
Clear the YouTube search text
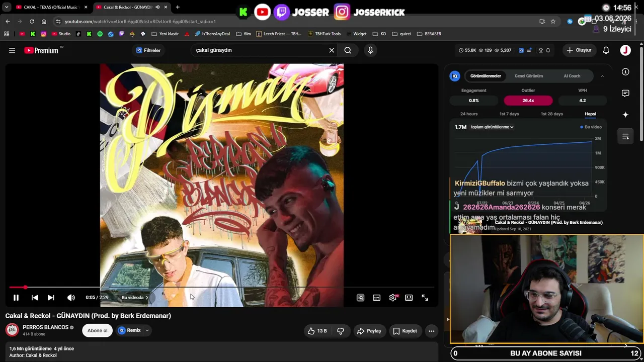(332, 50)
